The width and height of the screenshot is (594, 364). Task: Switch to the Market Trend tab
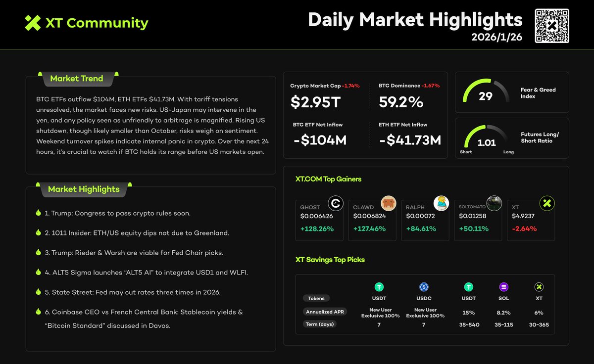77,79
